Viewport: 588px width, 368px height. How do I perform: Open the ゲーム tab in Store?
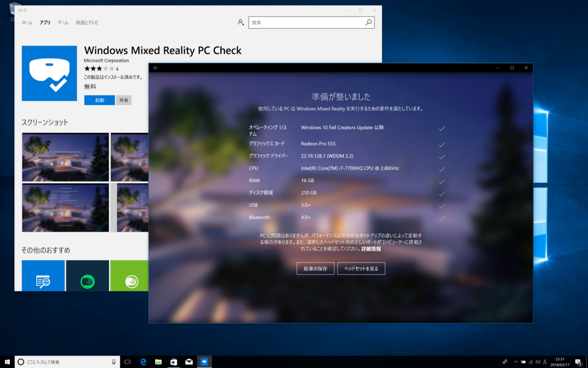click(63, 22)
